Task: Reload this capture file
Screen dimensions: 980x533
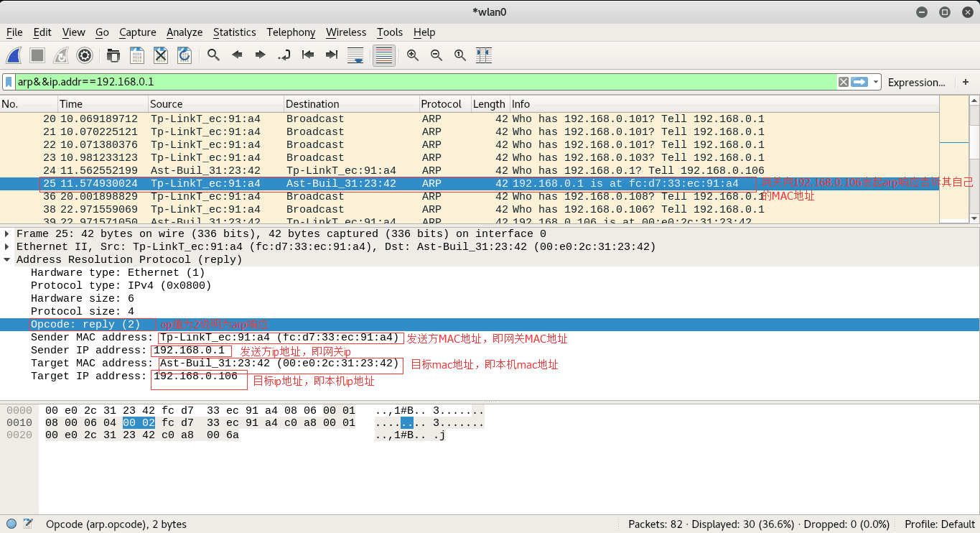Action: point(185,55)
